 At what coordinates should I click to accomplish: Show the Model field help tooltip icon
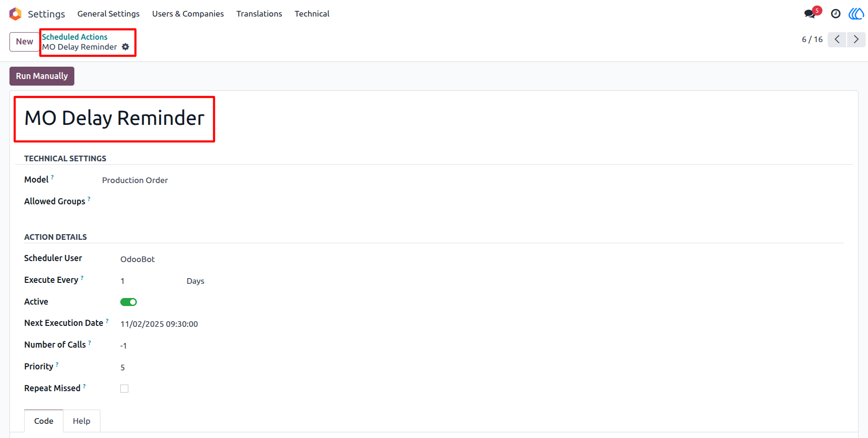(x=52, y=177)
